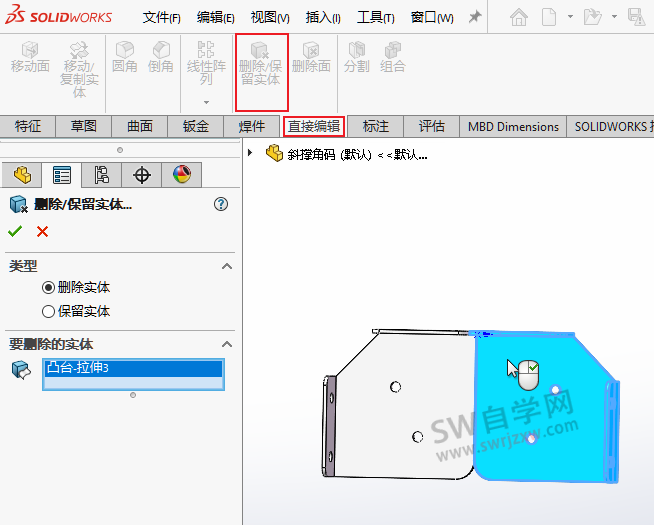654x525 pixels.
Task: Open the 窗口(W) menu
Action: pos(432,18)
